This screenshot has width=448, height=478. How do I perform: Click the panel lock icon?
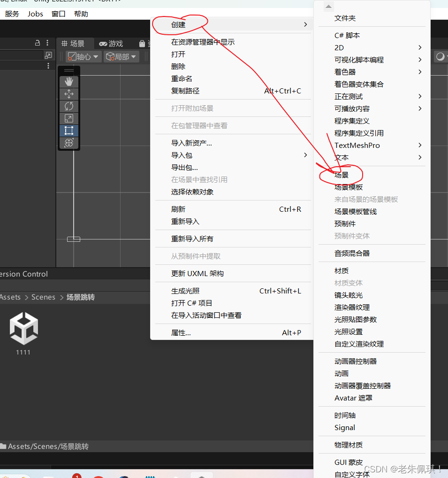(38, 43)
